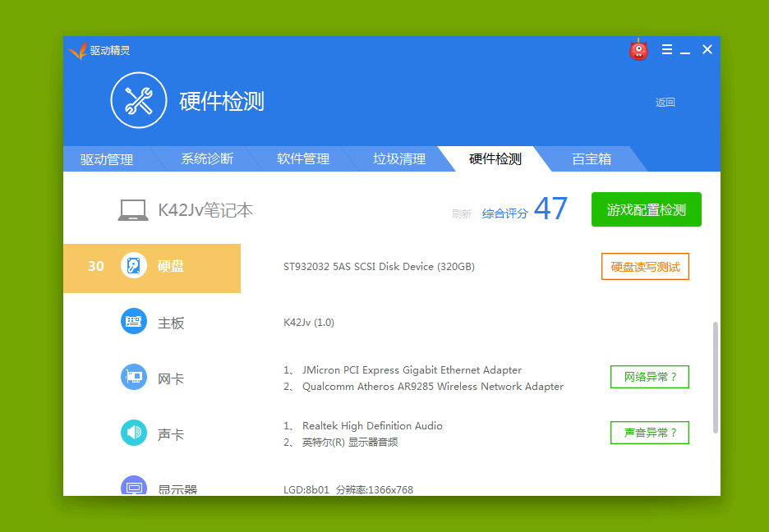Click the 返回 link

(665, 103)
